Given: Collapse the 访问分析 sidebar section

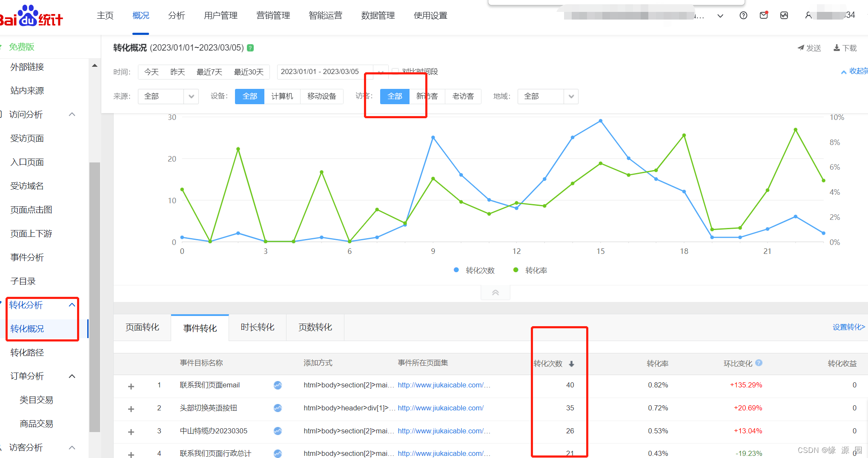Looking at the screenshot, I should coord(72,114).
